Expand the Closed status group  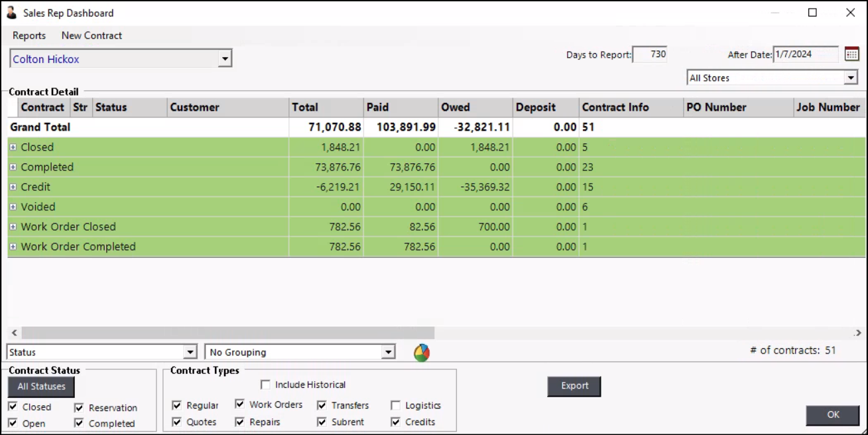coord(13,147)
